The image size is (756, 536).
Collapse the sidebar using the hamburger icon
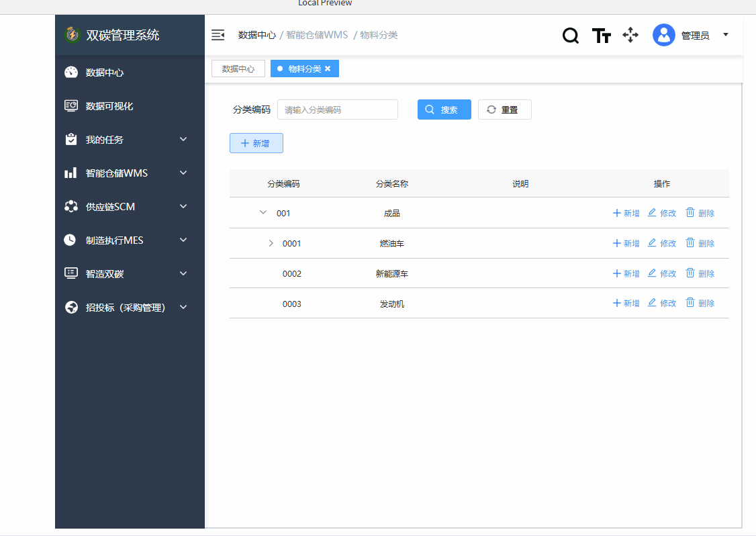[x=218, y=34]
